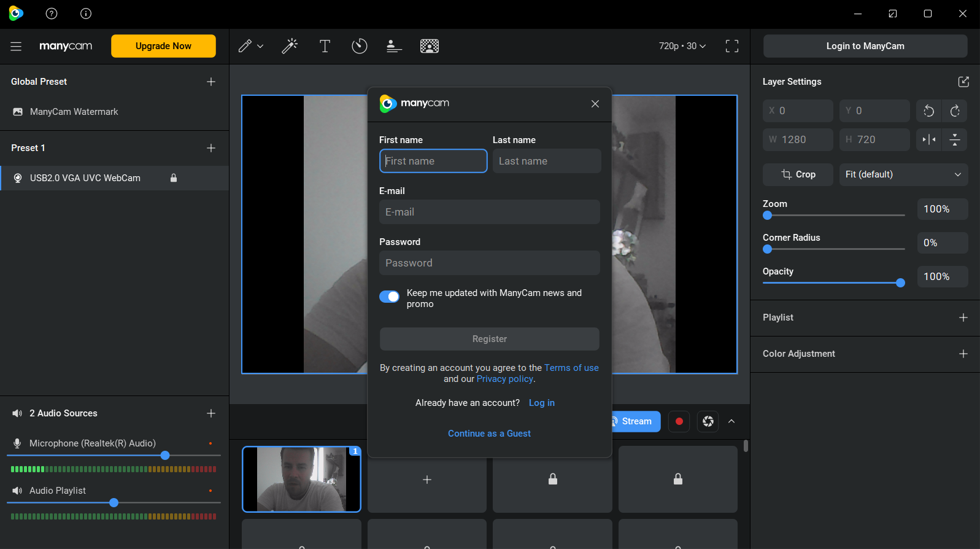Open the Effects magic wand tool

point(290,46)
